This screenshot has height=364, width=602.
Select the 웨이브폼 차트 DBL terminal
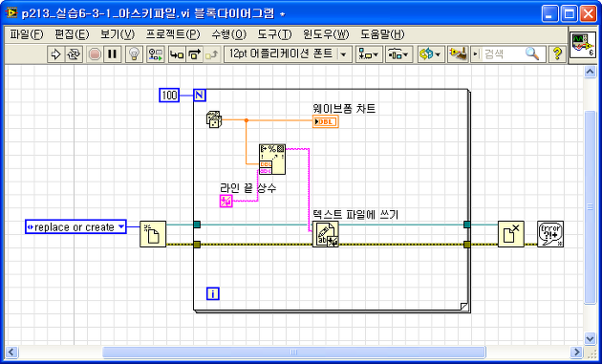(x=325, y=121)
